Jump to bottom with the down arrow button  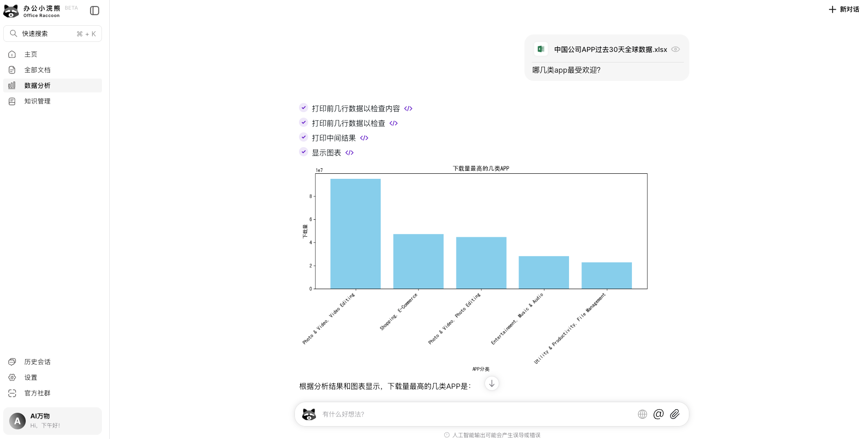(492, 383)
